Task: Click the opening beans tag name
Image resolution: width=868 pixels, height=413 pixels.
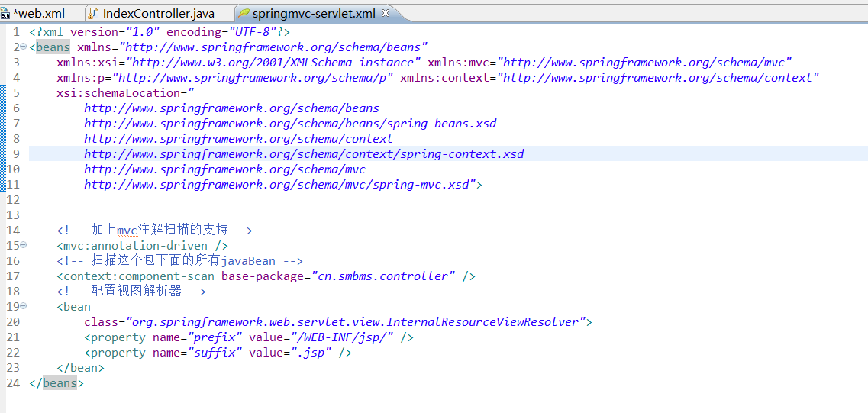Action: [x=53, y=47]
